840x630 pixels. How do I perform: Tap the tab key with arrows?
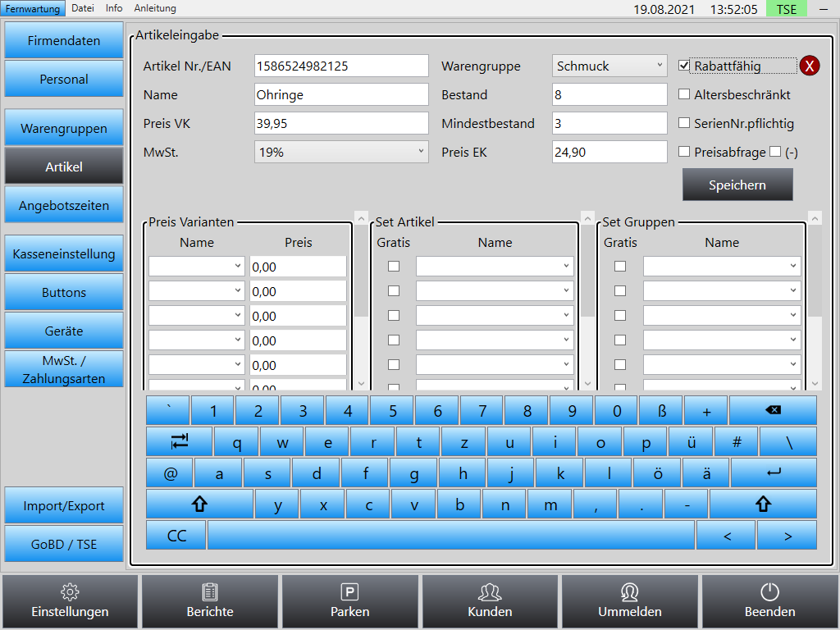[180, 441]
